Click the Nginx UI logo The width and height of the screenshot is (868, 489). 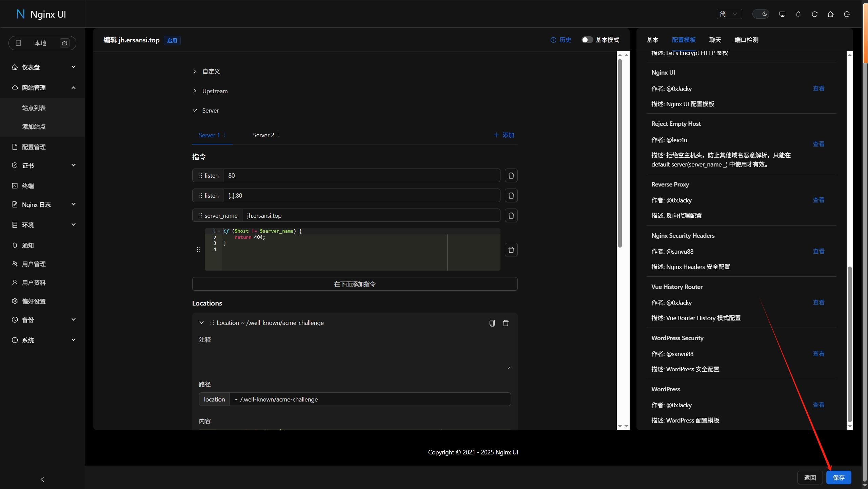[x=41, y=14]
